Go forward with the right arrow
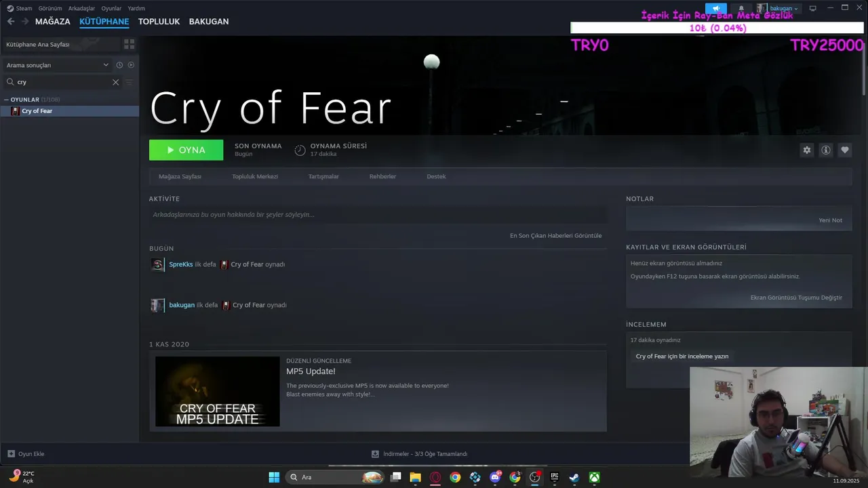Image resolution: width=868 pixels, height=488 pixels. [x=25, y=22]
